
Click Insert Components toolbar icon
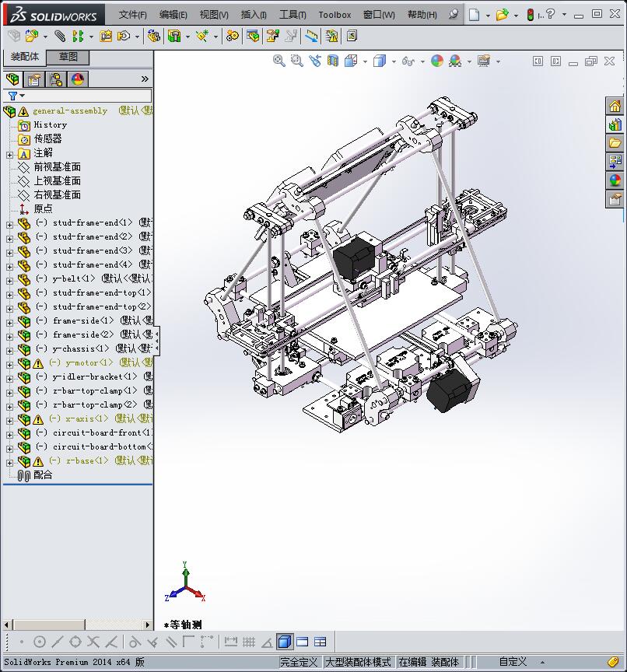tap(31, 36)
